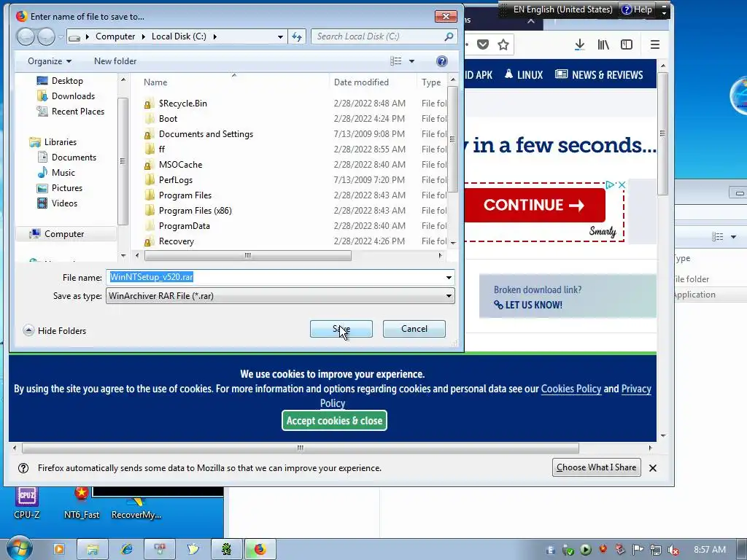The width and height of the screenshot is (747, 560).
Task: Save page to Pocket icon
Action: tap(483, 44)
